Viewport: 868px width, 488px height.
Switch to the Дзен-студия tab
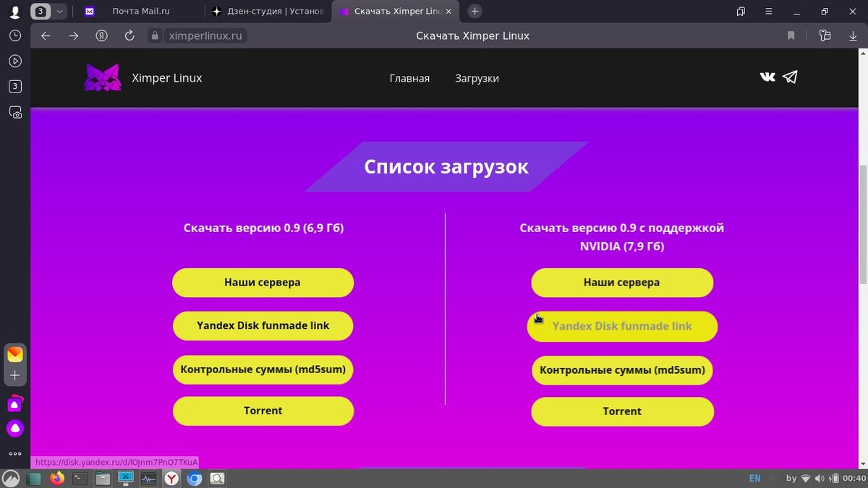pyautogui.click(x=268, y=12)
